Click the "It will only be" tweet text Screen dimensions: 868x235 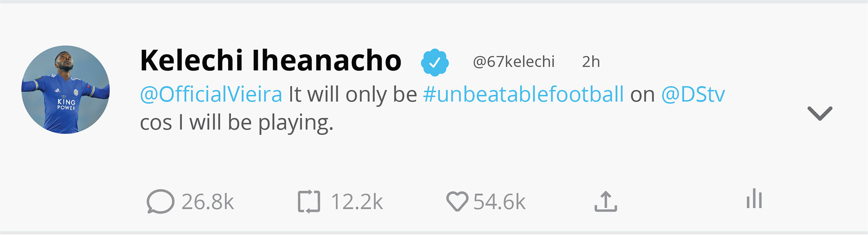(353, 95)
